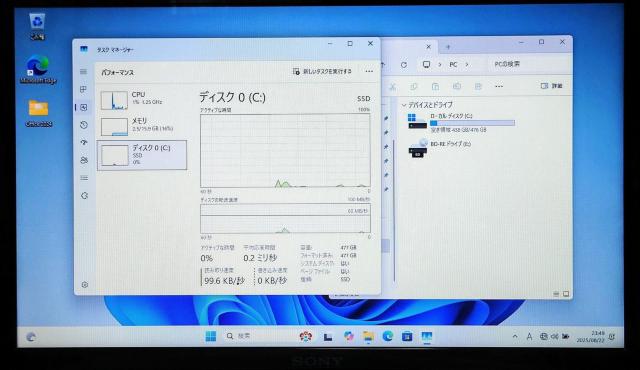Open widgets icon at taskbar left edge

[x=31, y=337]
